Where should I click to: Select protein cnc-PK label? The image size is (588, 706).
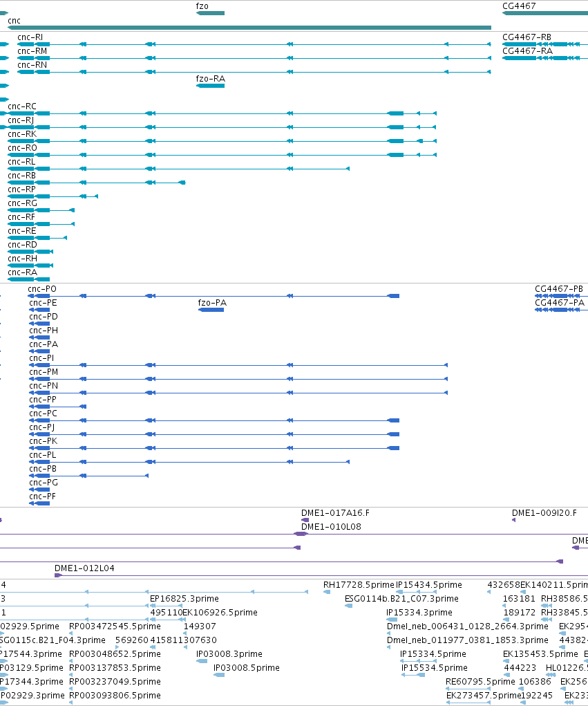click(44, 440)
